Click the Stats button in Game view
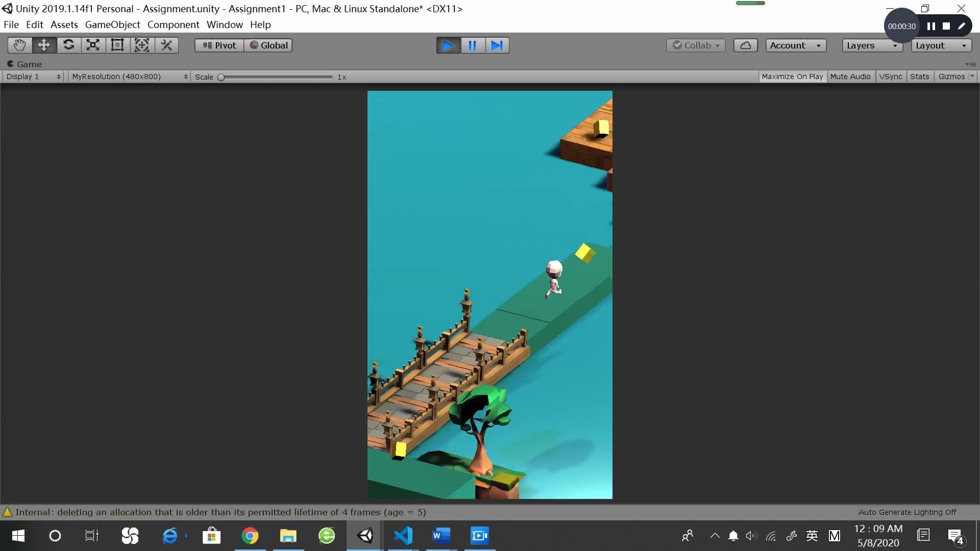 coord(919,77)
